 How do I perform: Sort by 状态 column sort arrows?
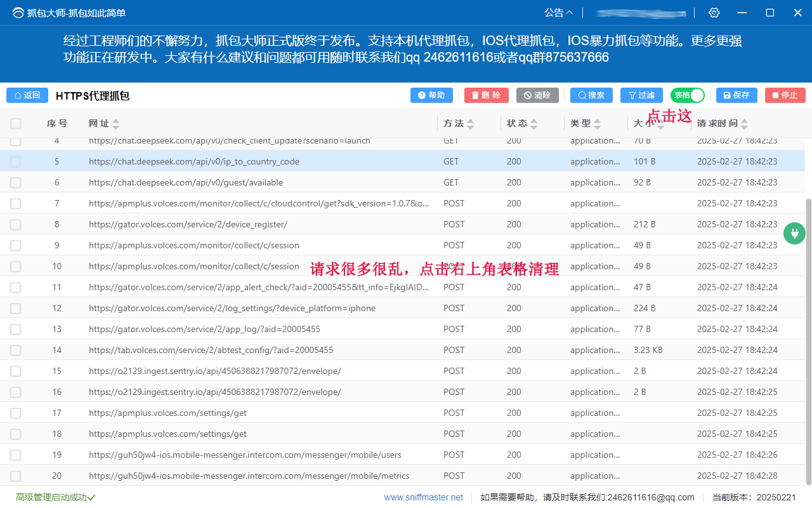click(534, 124)
